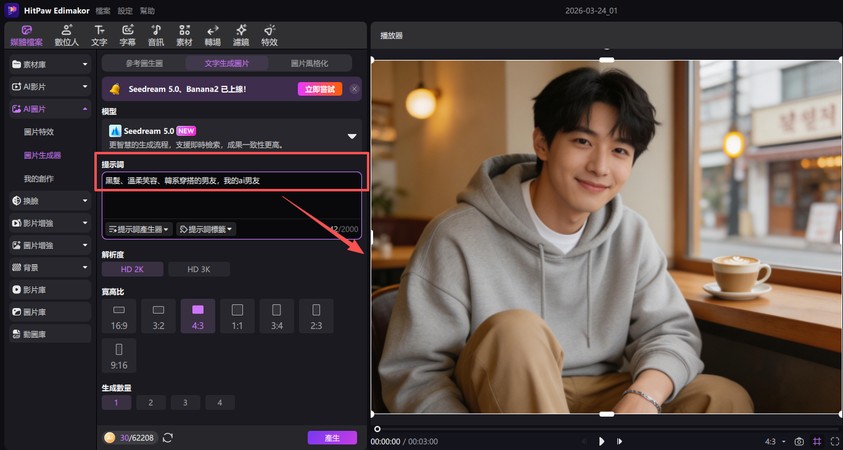Screen dimensions: 843x450
Task: Switch to the 圖片風格化 tab
Action: click(x=309, y=63)
